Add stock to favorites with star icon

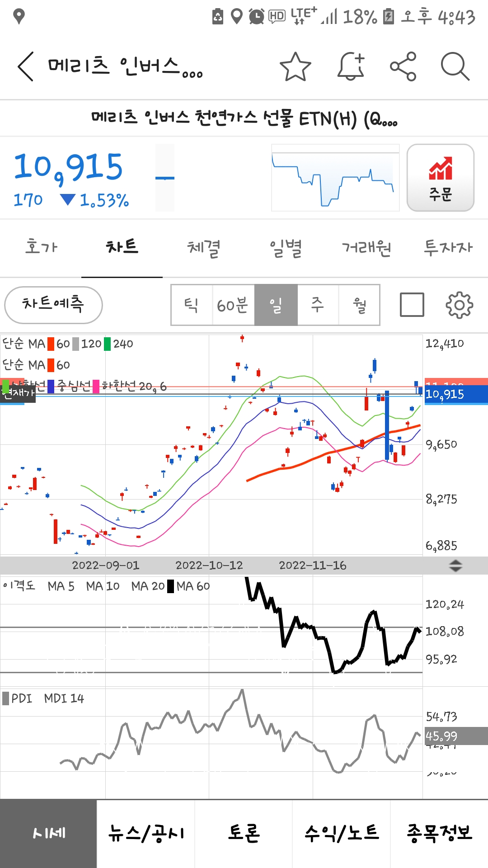[296, 66]
